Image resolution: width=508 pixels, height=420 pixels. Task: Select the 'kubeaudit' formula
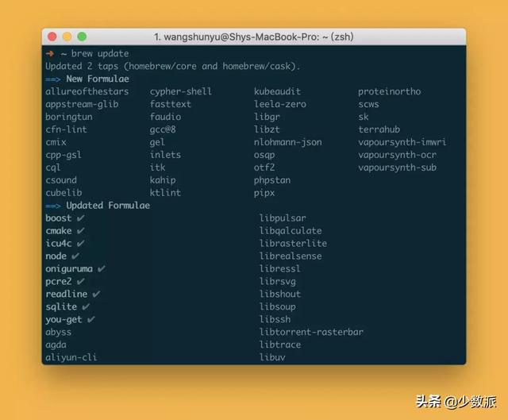click(x=277, y=91)
